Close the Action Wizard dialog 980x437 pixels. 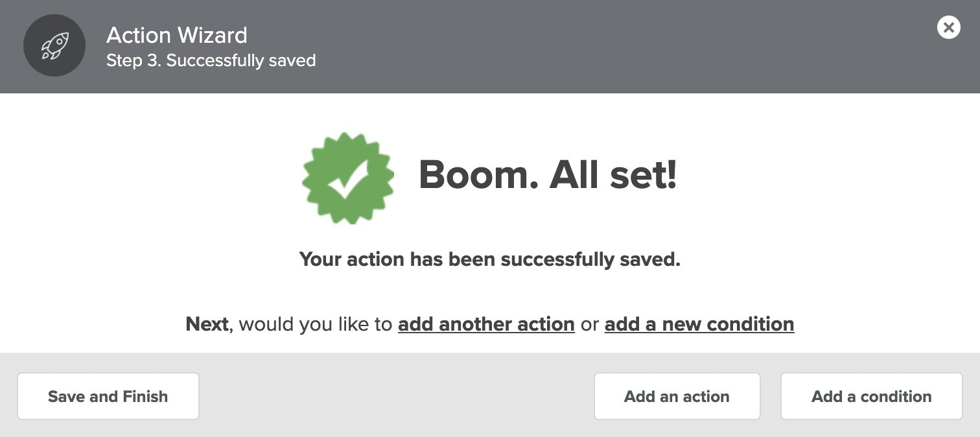(x=948, y=27)
